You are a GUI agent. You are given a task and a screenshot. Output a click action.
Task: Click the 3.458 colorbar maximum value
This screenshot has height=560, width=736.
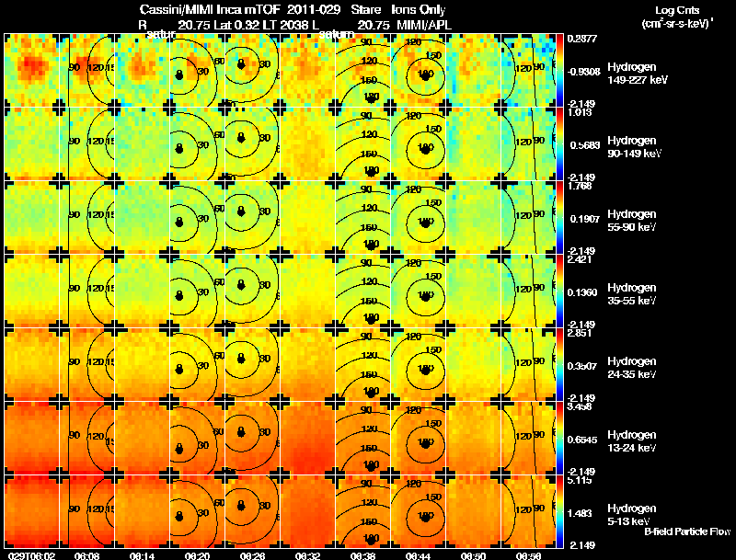click(580, 406)
